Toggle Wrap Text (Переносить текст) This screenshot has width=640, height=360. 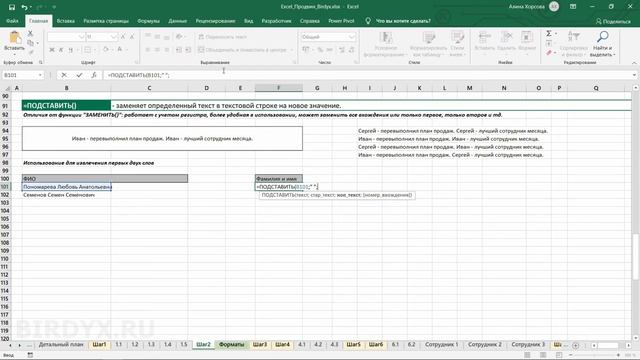223,37
